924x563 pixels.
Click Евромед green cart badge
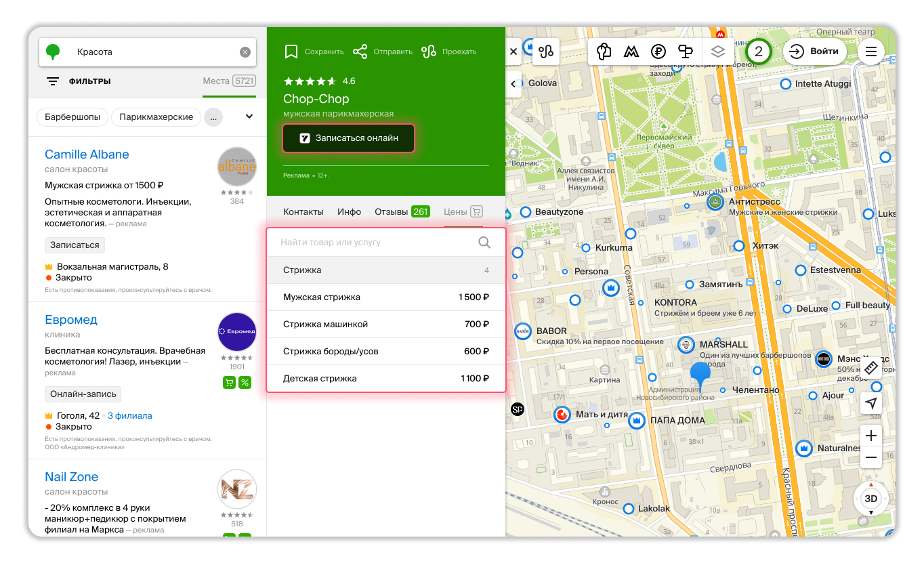(x=229, y=383)
